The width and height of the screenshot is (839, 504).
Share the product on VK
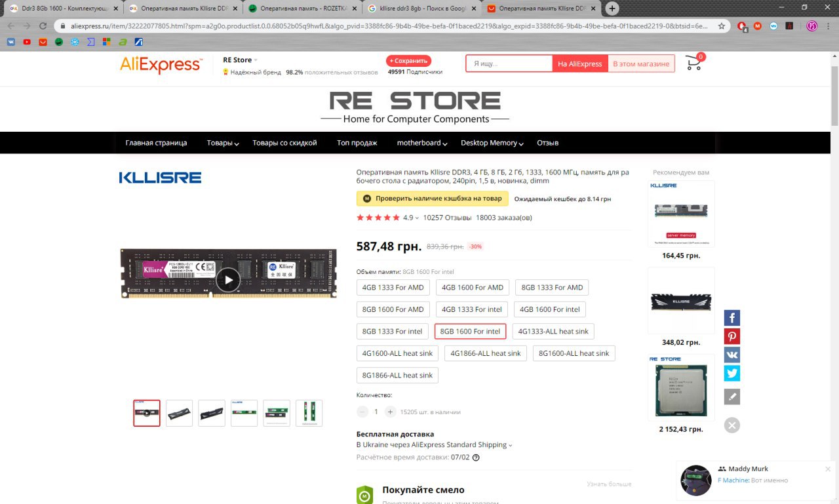[x=732, y=355]
